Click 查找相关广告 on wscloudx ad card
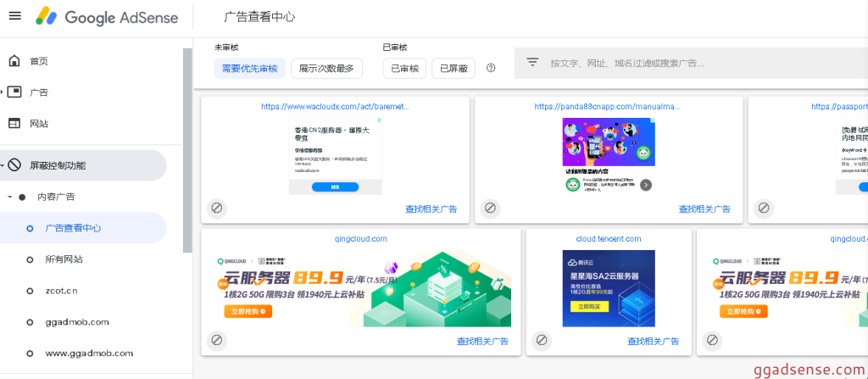This screenshot has height=379, width=868. pyautogui.click(x=431, y=209)
